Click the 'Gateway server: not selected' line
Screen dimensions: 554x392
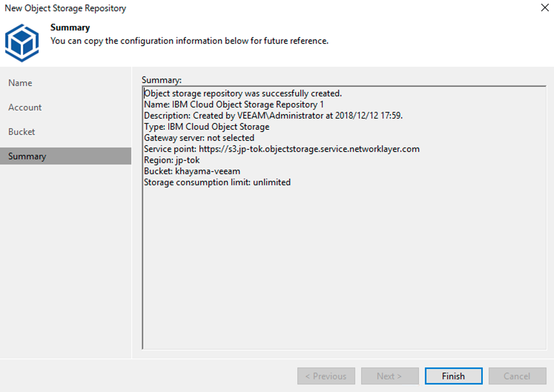tap(199, 138)
